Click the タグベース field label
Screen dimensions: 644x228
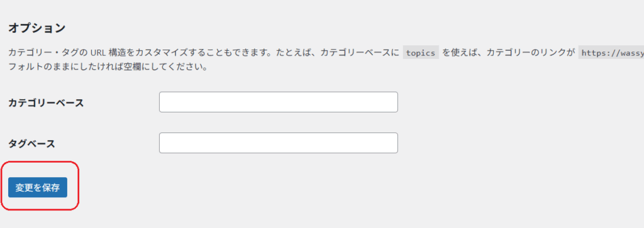coord(31,144)
